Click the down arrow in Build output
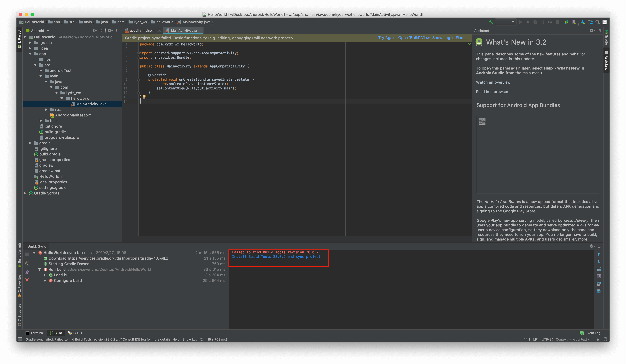This screenshot has width=626, height=364. click(599, 262)
